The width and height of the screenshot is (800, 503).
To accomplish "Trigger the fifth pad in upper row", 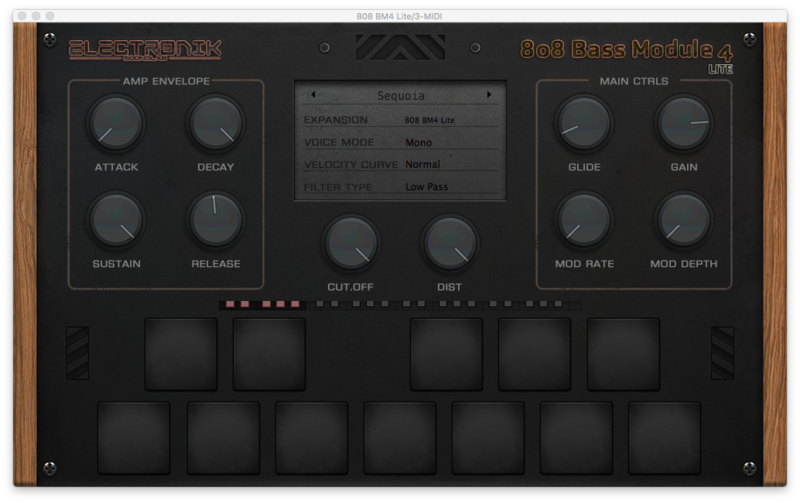I will (623, 355).
